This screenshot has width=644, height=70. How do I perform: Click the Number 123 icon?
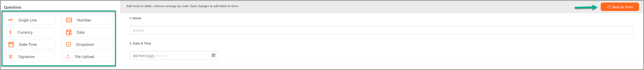(x=69, y=20)
